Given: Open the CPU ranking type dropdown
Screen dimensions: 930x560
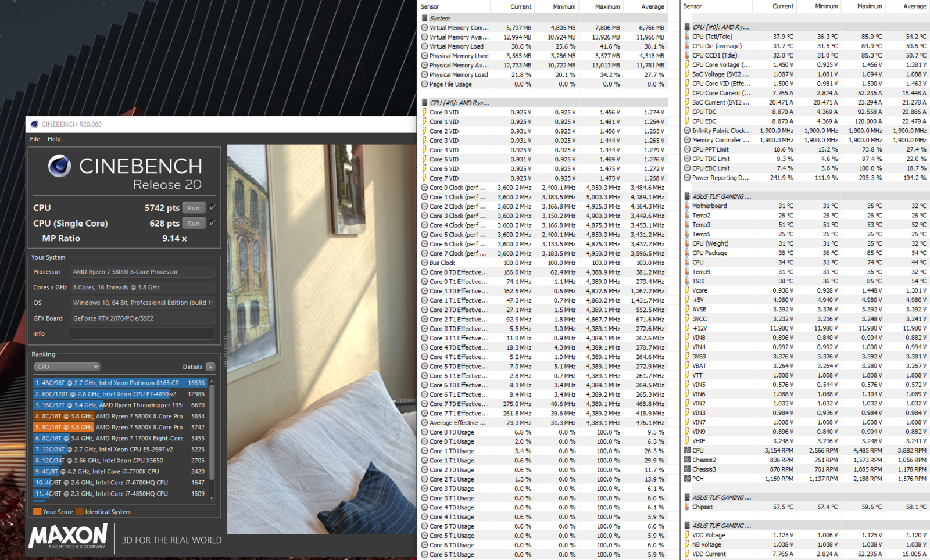Looking at the screenshot, I should (67, 367).
